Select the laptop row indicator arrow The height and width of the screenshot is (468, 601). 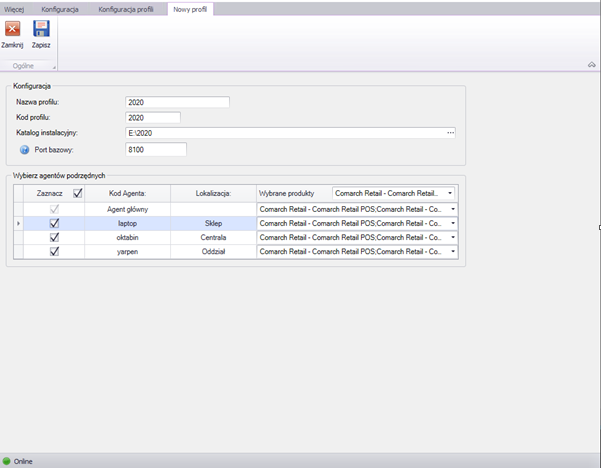[x=18, y=223]
